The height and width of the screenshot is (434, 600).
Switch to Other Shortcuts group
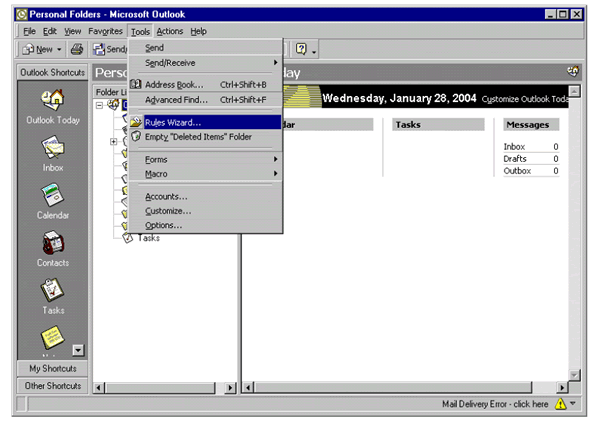(52, 385)
